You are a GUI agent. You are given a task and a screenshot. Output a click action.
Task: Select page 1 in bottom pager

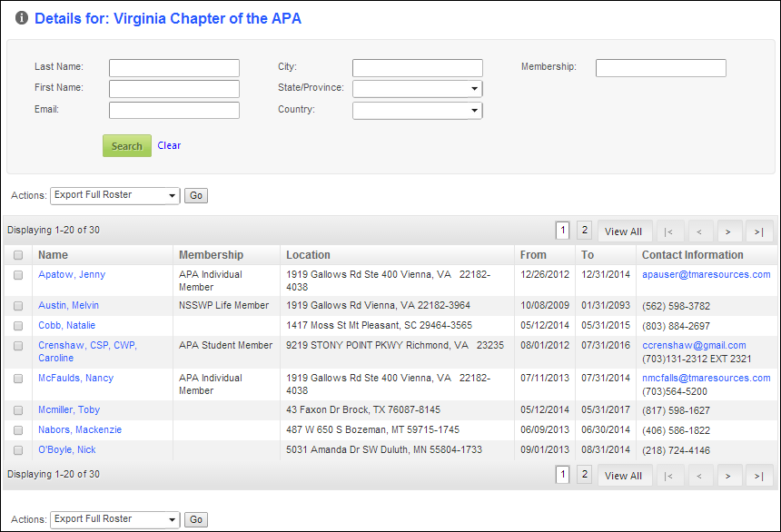coord(562,474)
